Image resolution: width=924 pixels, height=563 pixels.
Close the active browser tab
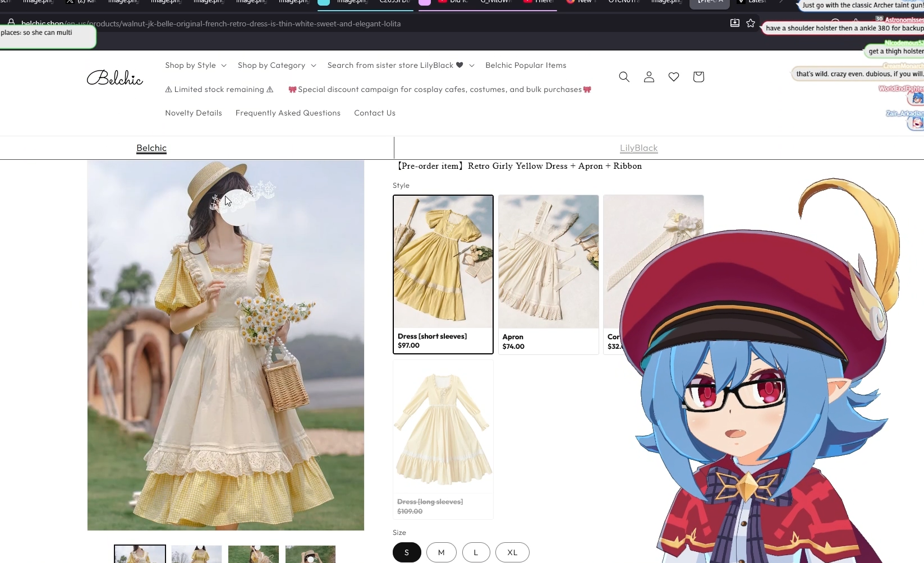[721, 2]
